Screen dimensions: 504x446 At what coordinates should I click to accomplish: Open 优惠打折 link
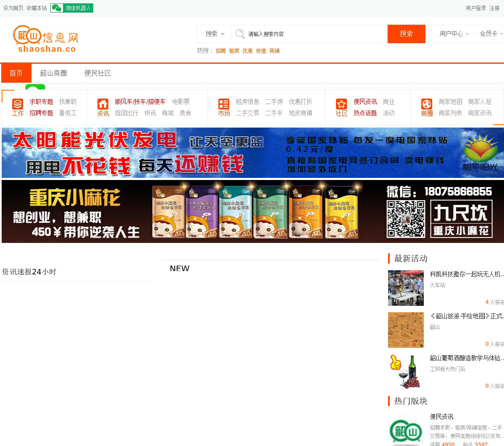point(300,102)
